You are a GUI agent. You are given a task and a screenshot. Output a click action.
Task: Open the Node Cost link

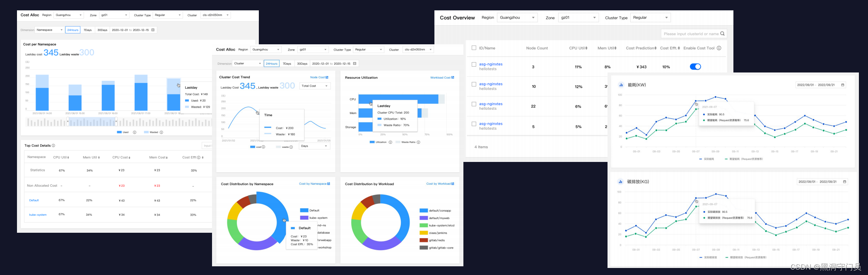point(319,77)
